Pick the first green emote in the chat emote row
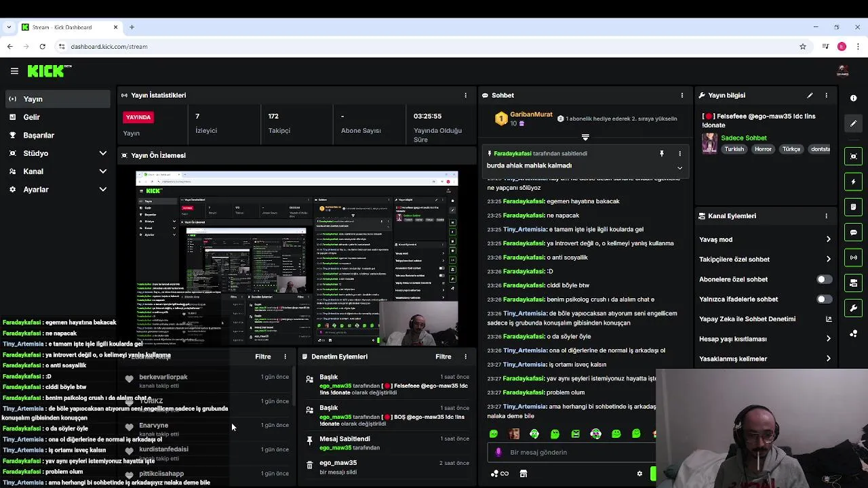 pos(494,434)
